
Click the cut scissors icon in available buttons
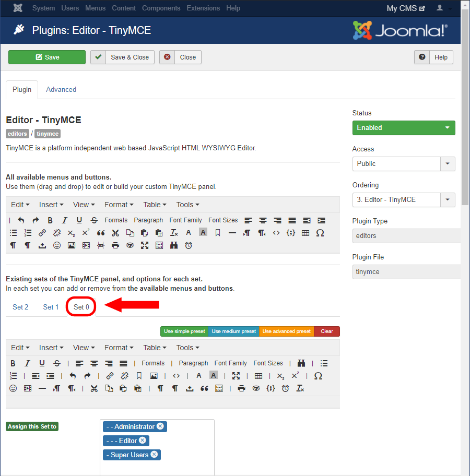[115, 233]
